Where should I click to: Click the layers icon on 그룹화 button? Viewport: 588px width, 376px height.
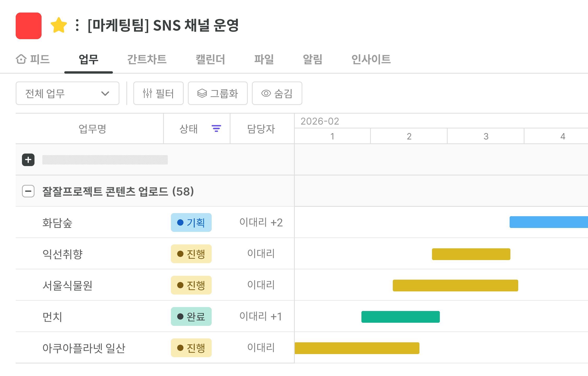click(202, 93)
